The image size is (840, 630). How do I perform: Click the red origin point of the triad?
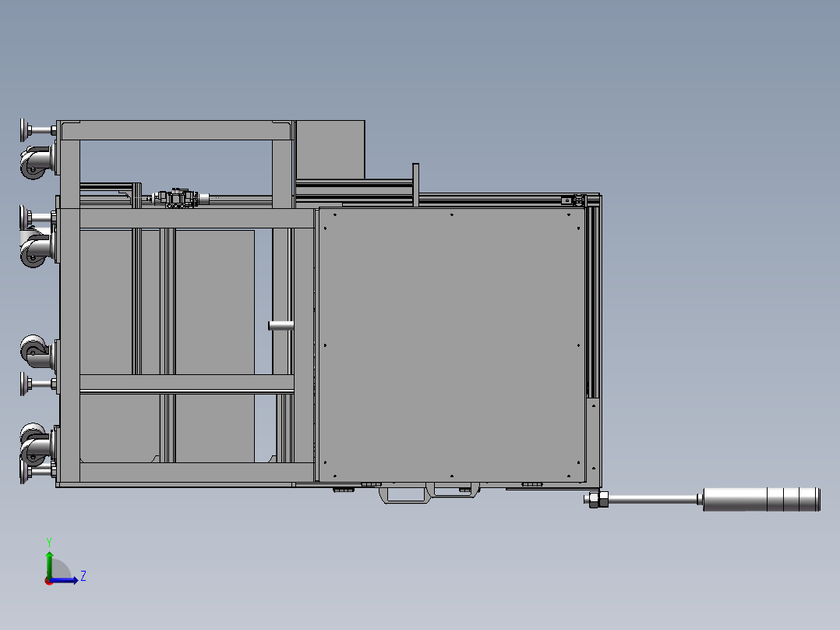(x=49, y=581)
